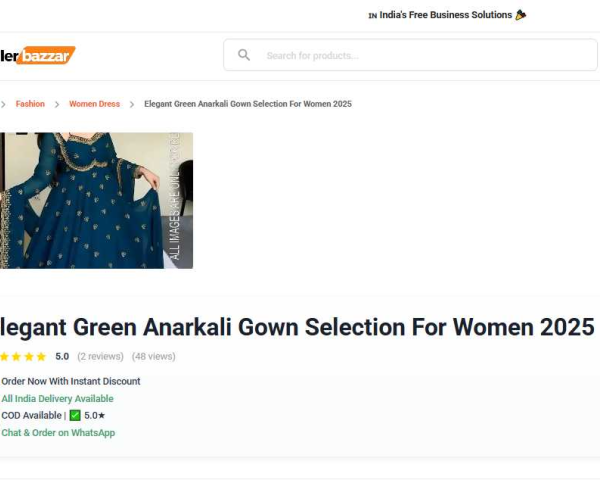Open the Fashion breadcrumb link

click(30, 104)
